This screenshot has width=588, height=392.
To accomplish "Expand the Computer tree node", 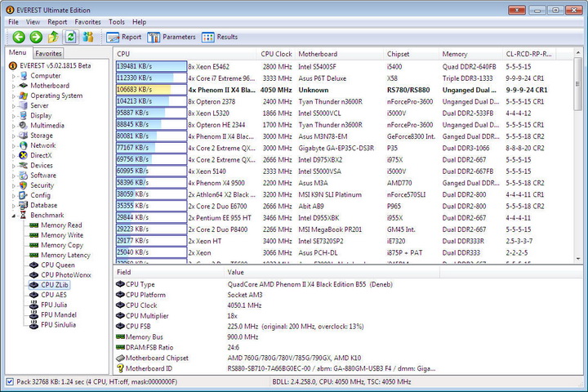I will [x=14, y=76].
